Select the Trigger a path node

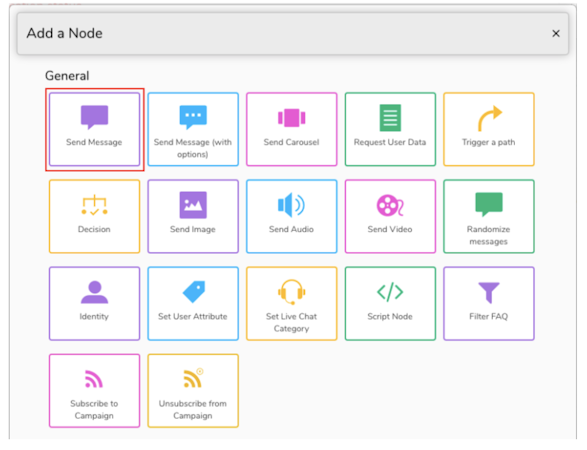[489, 129]
